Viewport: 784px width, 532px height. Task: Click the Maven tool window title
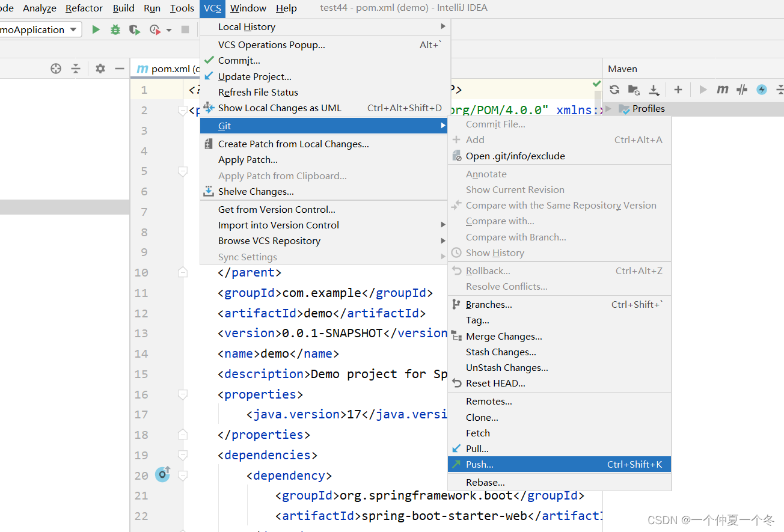pos(622,69)
